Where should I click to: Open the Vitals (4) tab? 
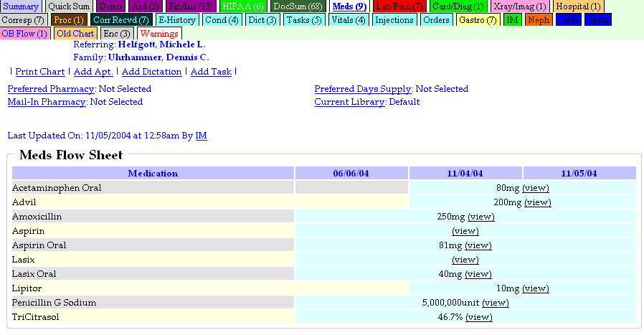[x=349, y=20]
